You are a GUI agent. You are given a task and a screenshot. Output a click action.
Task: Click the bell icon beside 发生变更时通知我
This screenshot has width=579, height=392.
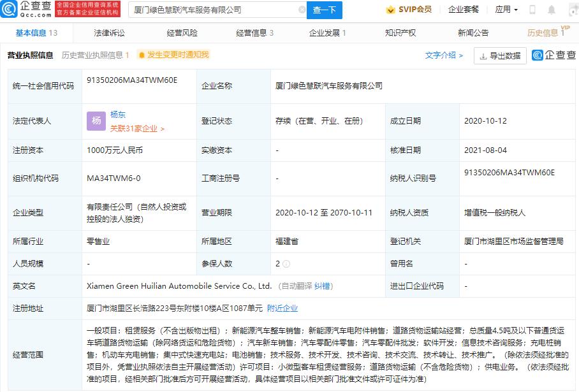click(142, 55)
